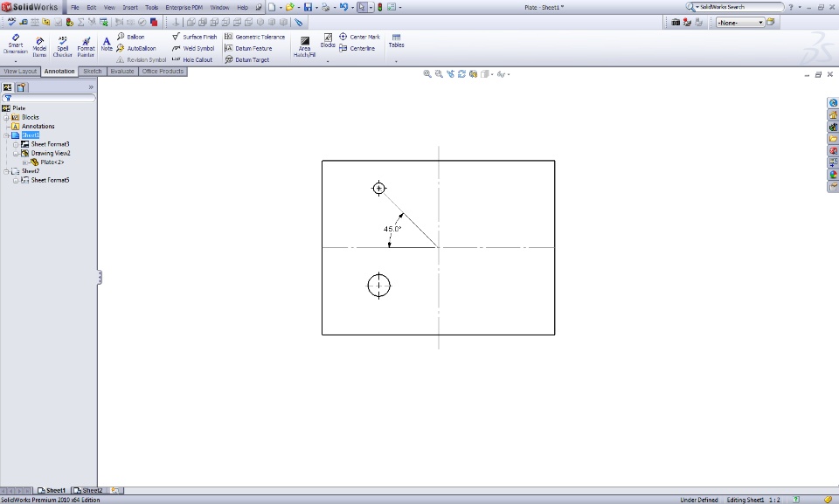Click the Save icon in the title toolbar
This screenshot has height=504, width=839.
pos(308,8)
